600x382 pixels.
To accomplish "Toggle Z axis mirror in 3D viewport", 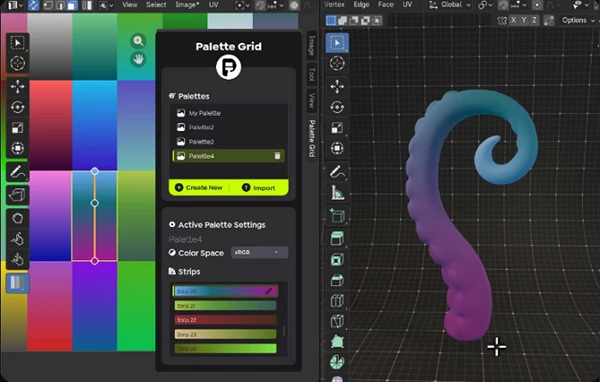I will click(x=534, y=20).
